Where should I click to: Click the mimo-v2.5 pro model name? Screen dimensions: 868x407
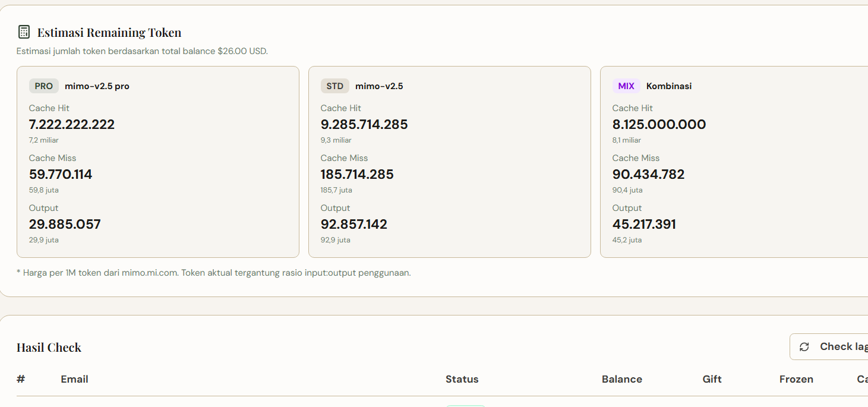(x=97, y=86)
